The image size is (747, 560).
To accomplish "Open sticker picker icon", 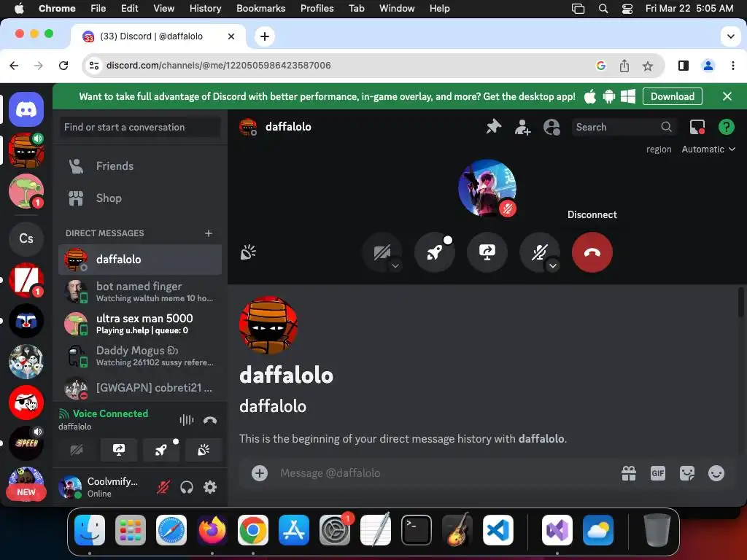I will coord(687,472).
